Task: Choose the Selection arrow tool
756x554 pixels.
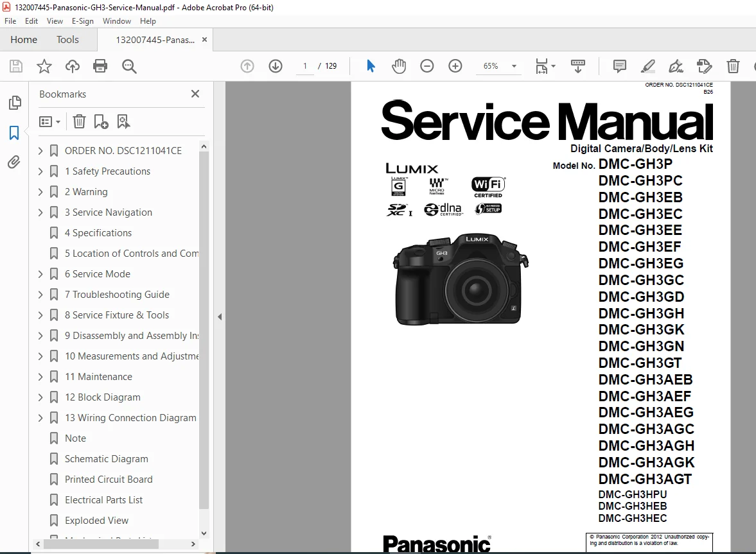Action: click(x=370, y=66)
